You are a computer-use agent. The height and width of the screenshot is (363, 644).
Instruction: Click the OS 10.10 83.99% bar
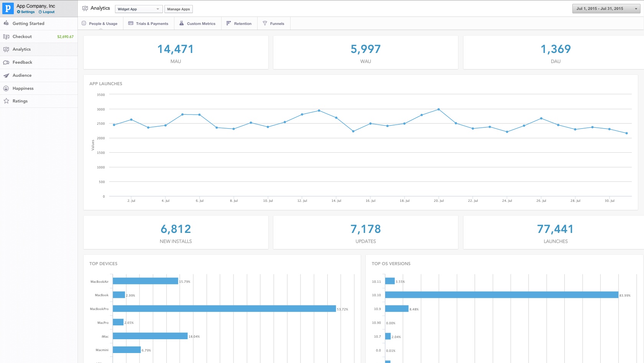(502, 295)
